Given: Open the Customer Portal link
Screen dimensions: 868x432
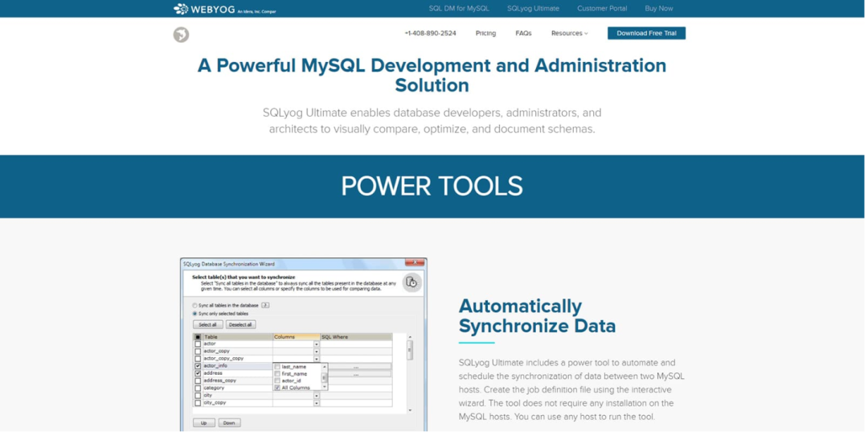Looking at the screenshot, I should (602, 8).
